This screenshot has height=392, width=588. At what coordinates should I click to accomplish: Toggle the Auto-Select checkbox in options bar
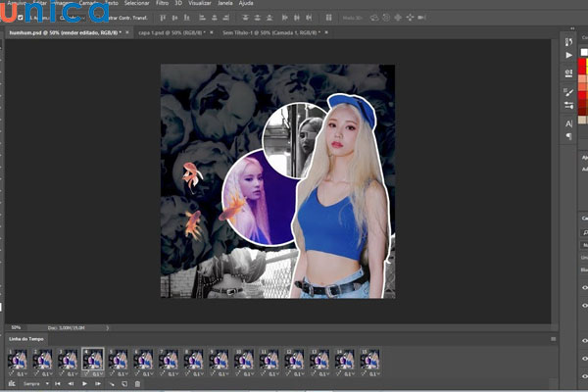(x=21, y=18)
